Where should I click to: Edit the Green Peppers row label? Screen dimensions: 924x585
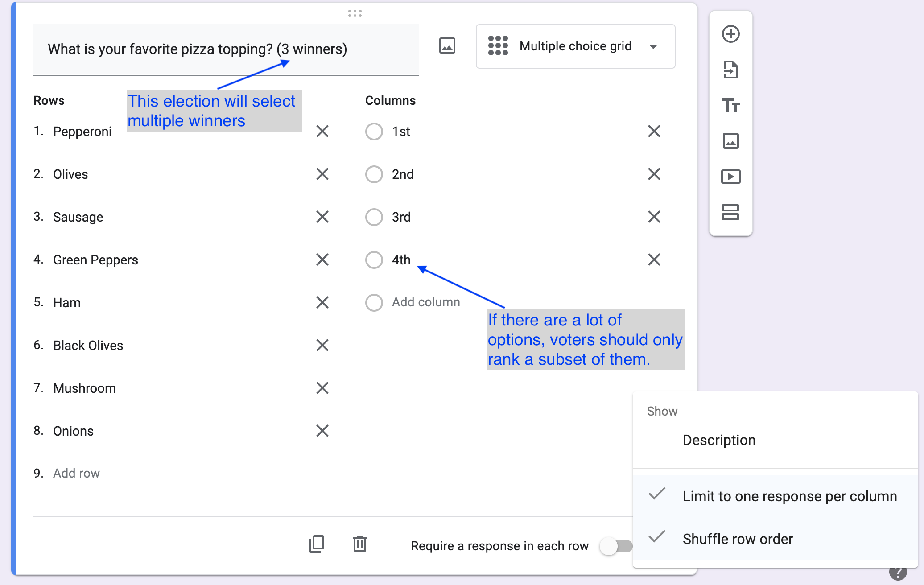click(95, 260)
